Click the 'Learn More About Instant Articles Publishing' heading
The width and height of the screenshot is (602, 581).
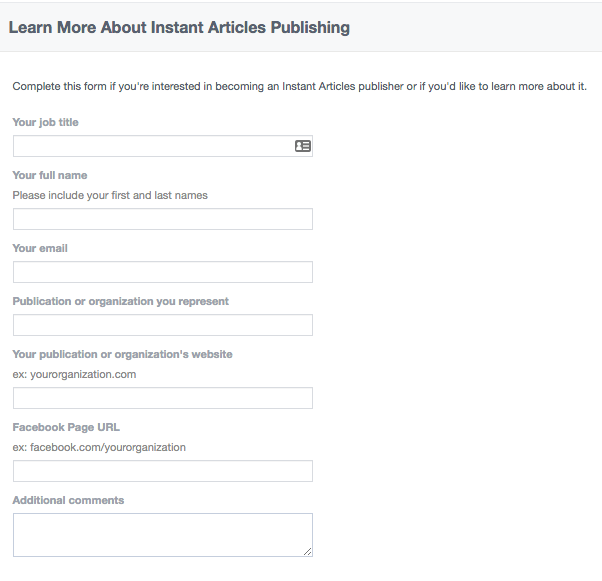click(x=179, y=27)
